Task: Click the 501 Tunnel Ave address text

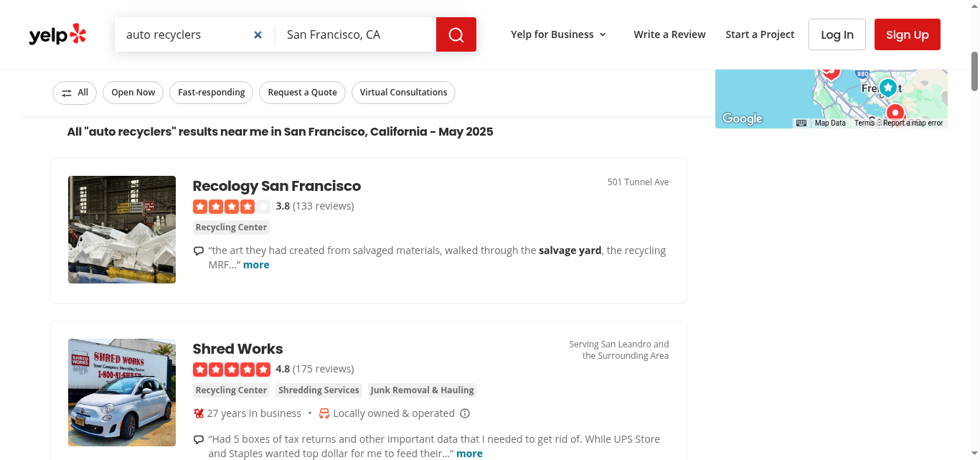Action: click(x=638, y=182)
